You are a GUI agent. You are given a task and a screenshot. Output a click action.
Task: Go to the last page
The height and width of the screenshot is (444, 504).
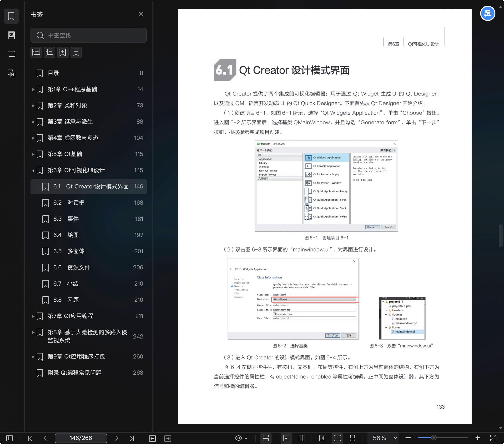click(x=132, y=438)
